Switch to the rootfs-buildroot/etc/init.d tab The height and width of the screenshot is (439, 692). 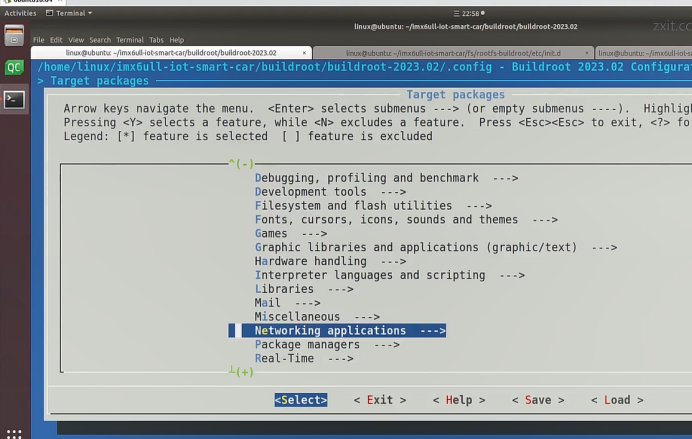click(x=453, y=53)
